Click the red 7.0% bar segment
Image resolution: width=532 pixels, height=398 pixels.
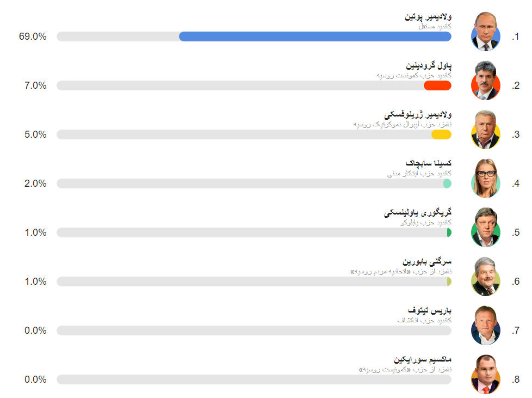coord(438,85)
